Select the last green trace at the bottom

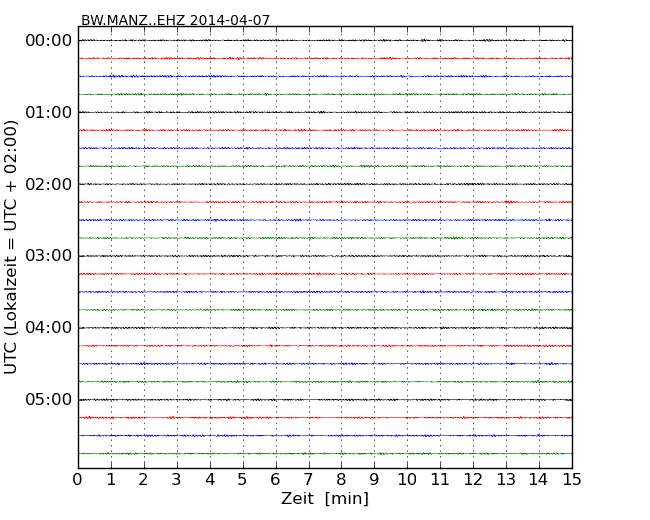click(x=325, y=454)
